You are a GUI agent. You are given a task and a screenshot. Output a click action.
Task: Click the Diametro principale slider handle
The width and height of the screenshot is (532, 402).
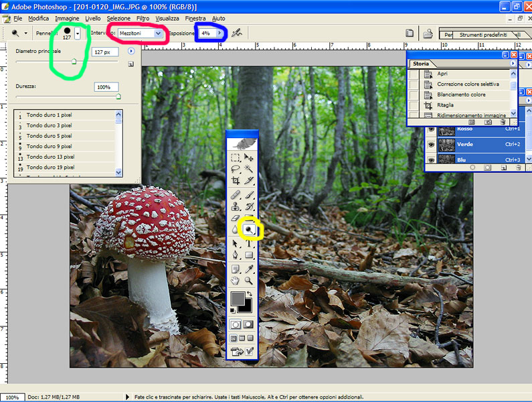pos(74,62)
